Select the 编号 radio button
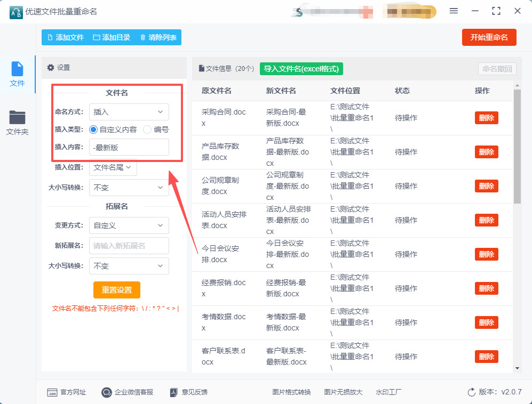532x404 pixels. (x=147, y=129)
